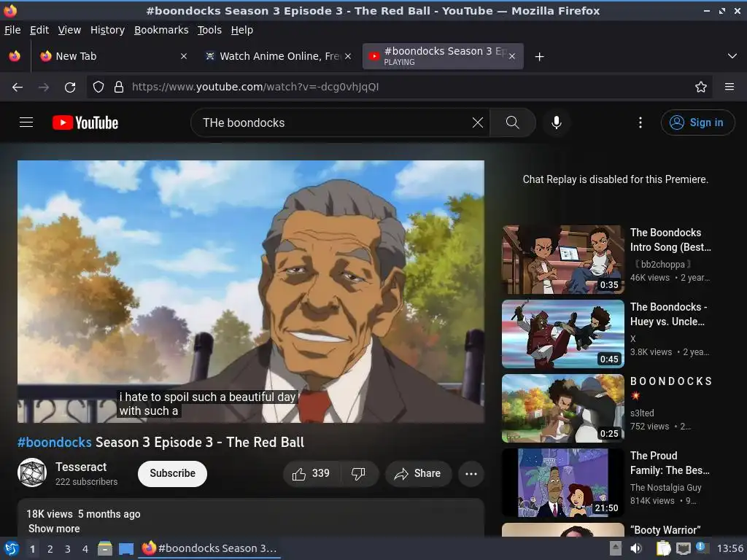Open the file manager icon in taskbar
747x560 pixels.
coord(105,549)
